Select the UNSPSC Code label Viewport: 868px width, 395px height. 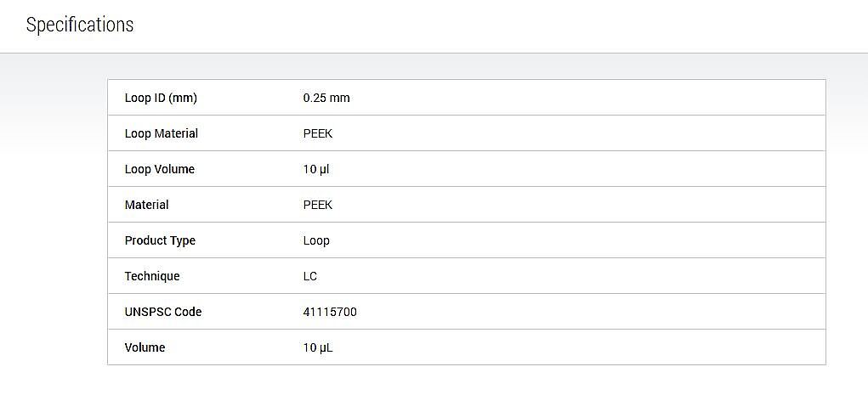[163, 312]
